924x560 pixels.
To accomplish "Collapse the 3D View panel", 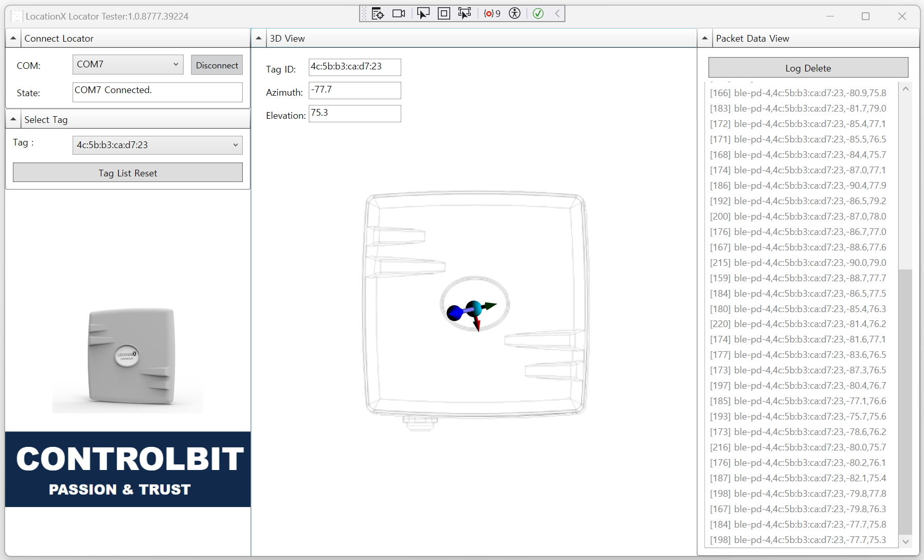I will coord(259,39).
